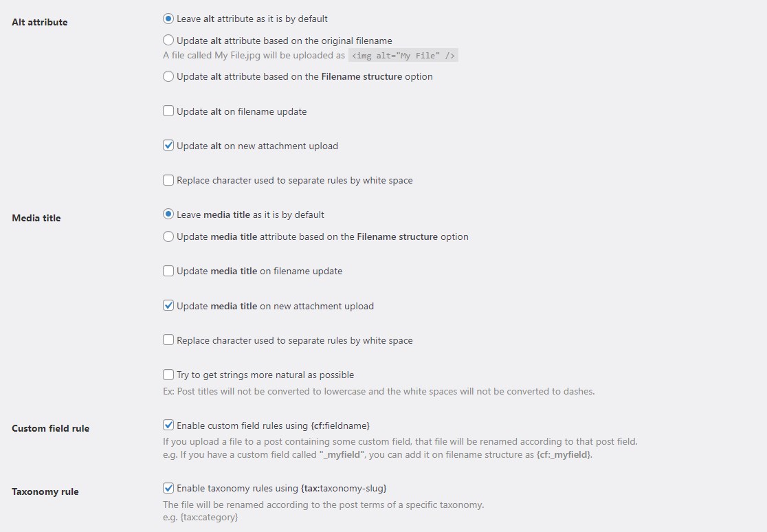Disable "Update alt on new attachment upload"

coord(168,146)
